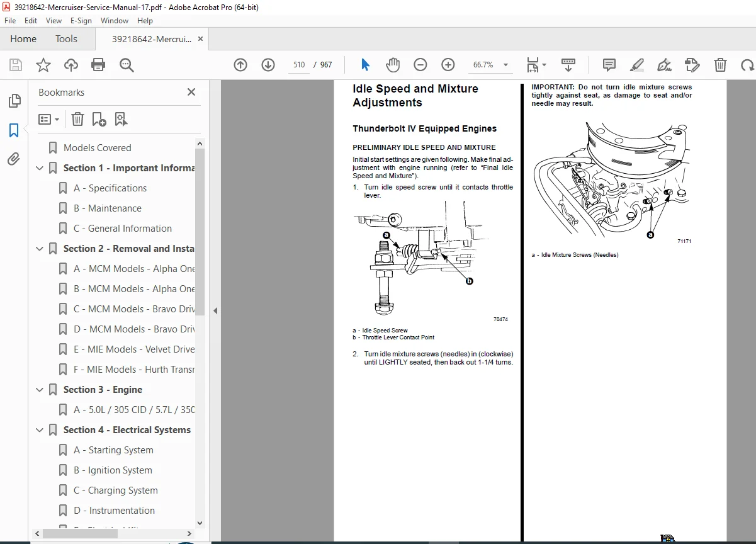Collapse Section 4 - Electrical Systems bookmark
756x544 pixels.
tap(40, 430)
